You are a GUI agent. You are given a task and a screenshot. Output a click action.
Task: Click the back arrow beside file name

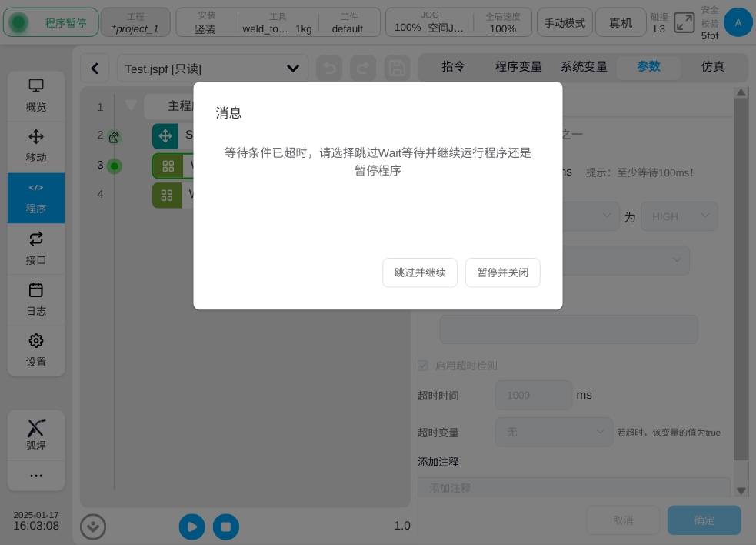click(95, 69)
